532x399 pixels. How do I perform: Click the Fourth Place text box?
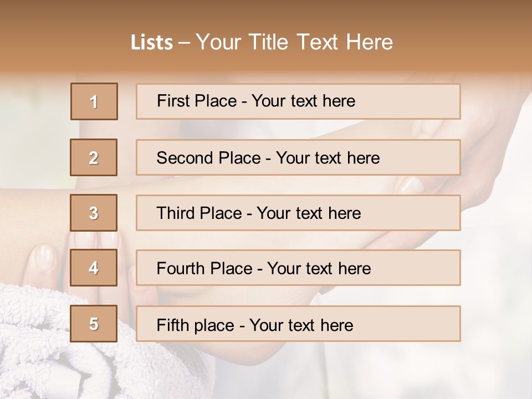coord(298,268)
